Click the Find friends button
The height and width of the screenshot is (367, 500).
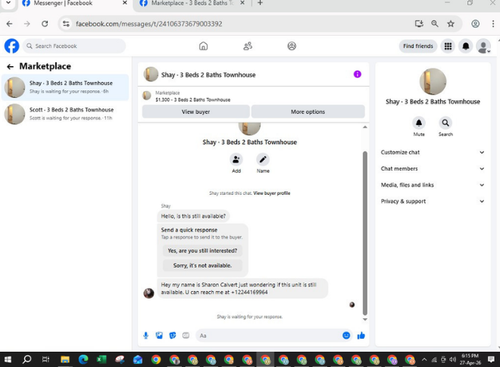(418, 46)
